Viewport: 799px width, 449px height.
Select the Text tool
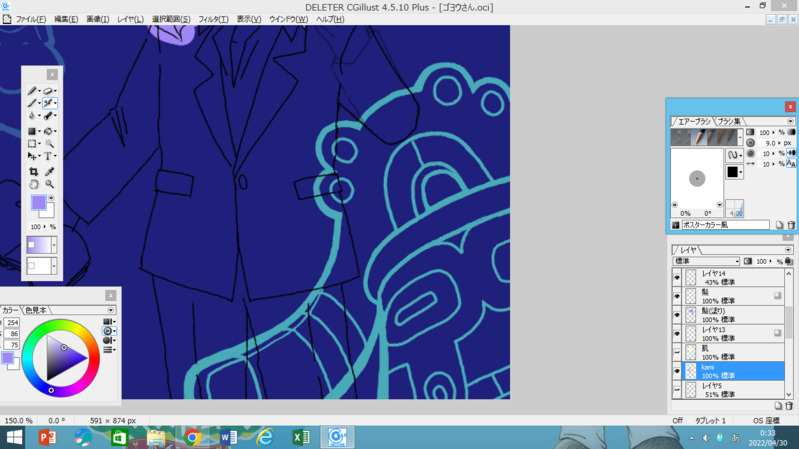click(x=48, y=156)
